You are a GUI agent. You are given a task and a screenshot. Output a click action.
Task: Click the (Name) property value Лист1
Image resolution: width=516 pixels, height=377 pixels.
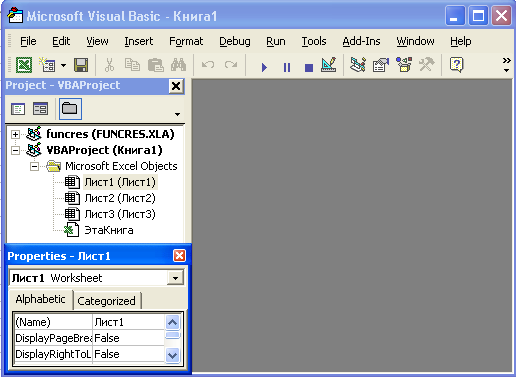pyautogui.click(x=128, y=322)
